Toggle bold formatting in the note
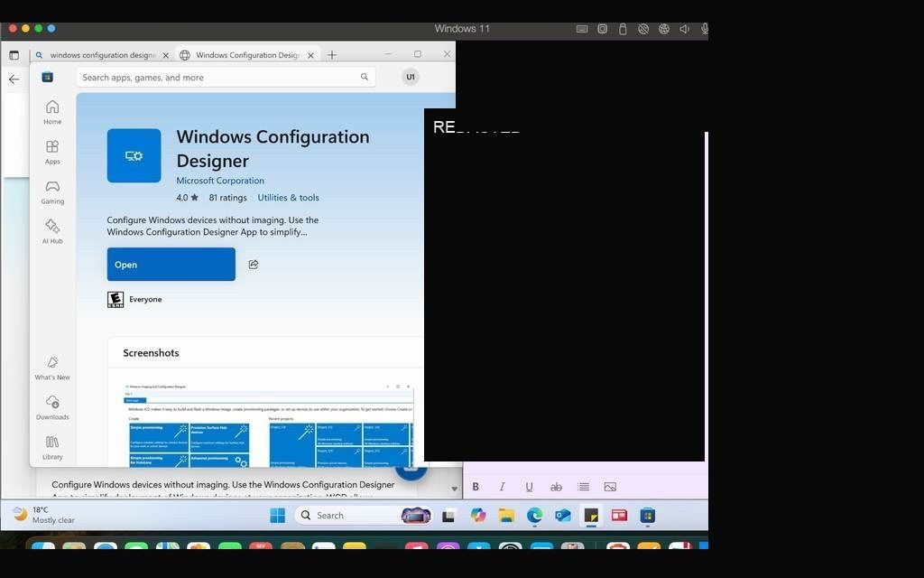The image size is (924, 578). coord(476,487)
